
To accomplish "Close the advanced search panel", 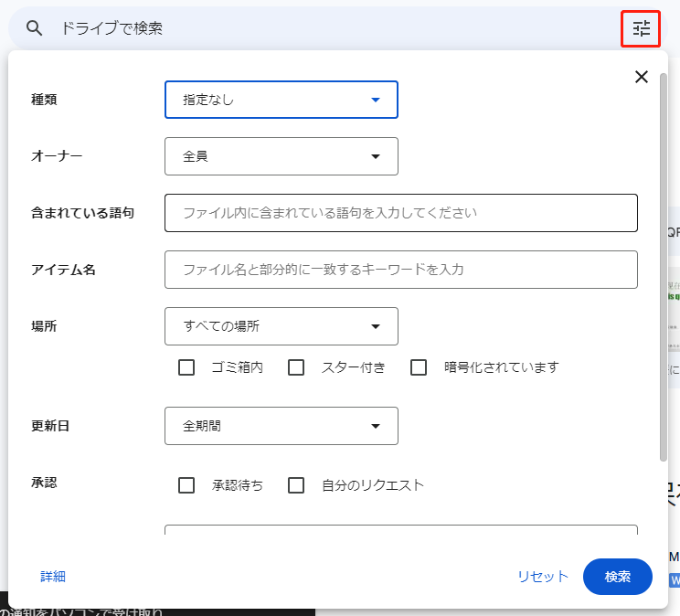I will pyautogui.click(x=642, y=77).
